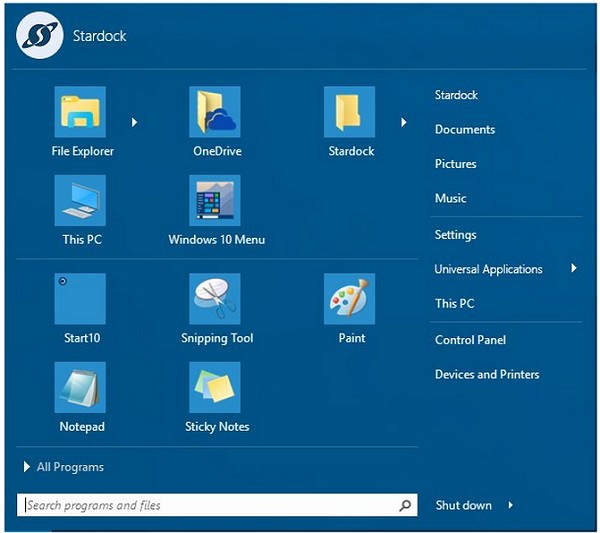Open the File Explorer tile icon

coord(80,112)
